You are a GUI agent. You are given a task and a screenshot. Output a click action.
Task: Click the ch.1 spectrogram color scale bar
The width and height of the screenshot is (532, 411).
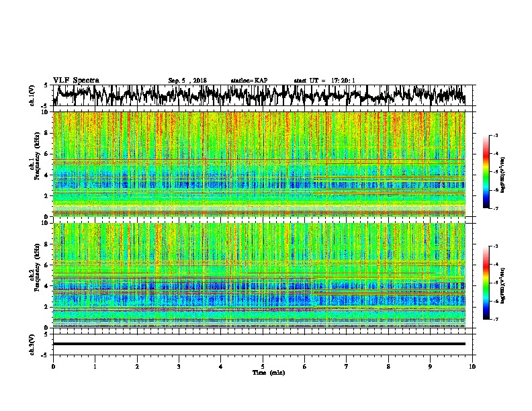click(486, 172)
